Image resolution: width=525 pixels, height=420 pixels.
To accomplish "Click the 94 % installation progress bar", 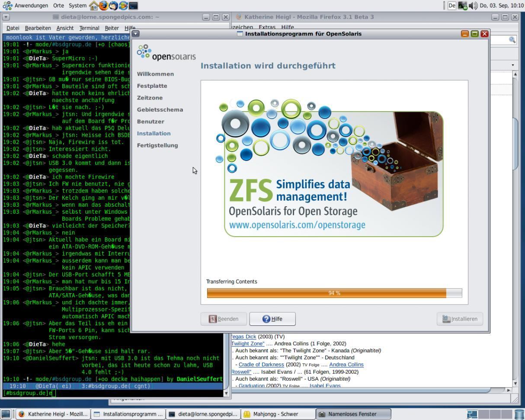I will (x=334, y=293).
